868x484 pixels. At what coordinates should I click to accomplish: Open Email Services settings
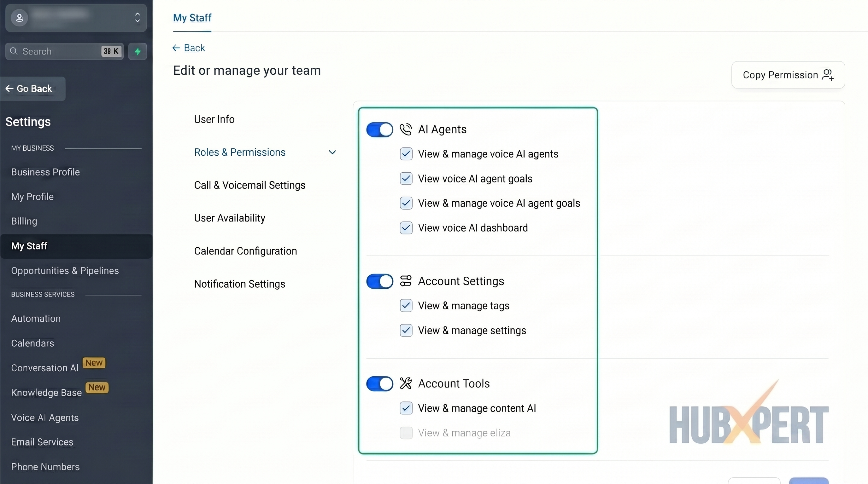click(42, 442)
